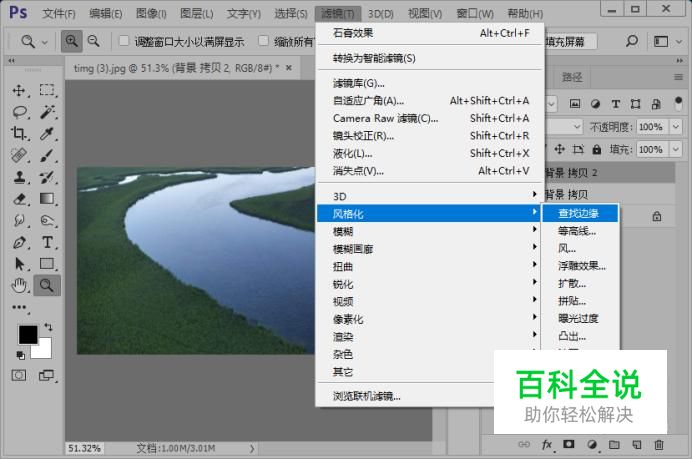Select the Pen tool

coord(19,242)
